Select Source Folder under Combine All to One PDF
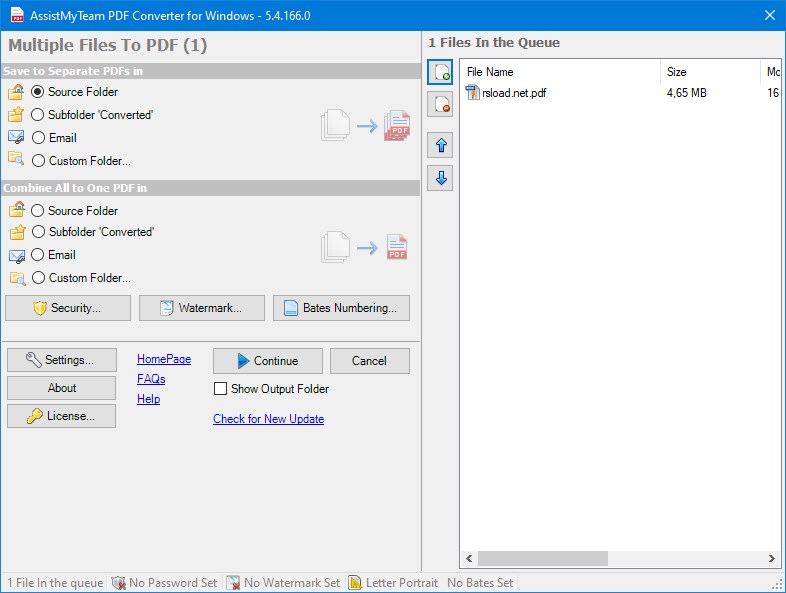 (x=38, y=211)
